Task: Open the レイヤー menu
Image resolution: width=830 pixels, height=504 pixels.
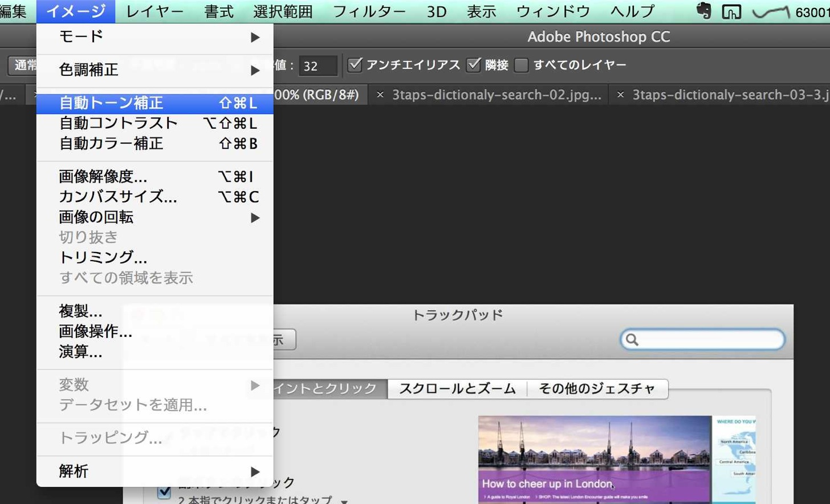Action: pyautogui.click(x=154, y=11)
